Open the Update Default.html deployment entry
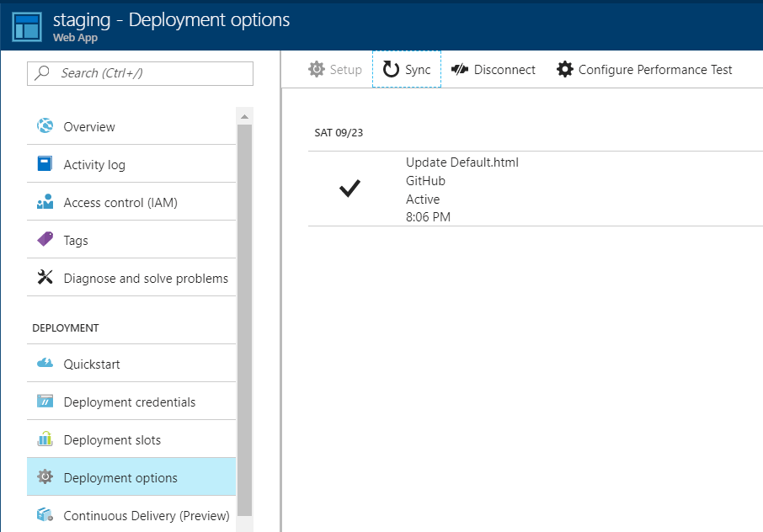Viewport: 763px width, 532px height. click(x=462, y=162)
